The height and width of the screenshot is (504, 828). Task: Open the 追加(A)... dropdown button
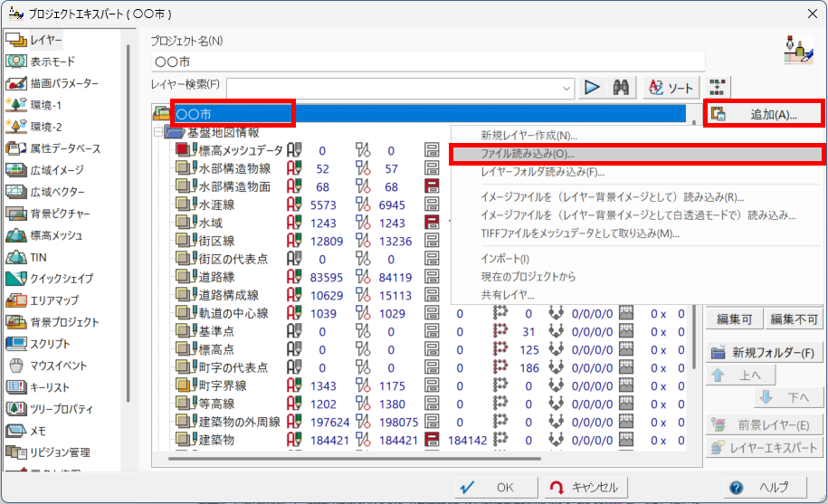(763, 115)
